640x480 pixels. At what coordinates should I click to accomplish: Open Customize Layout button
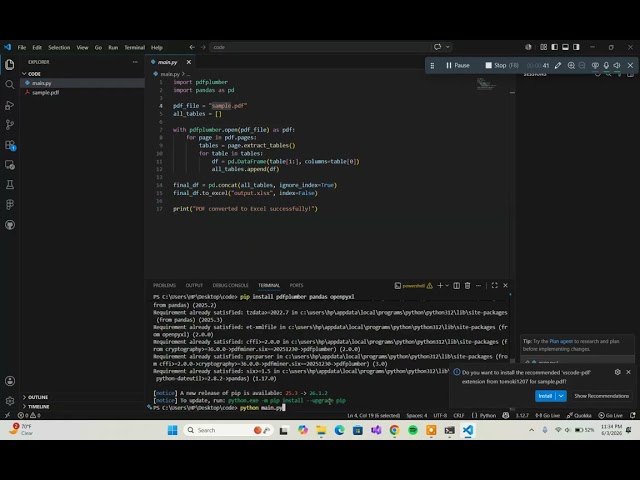[544, 47]
